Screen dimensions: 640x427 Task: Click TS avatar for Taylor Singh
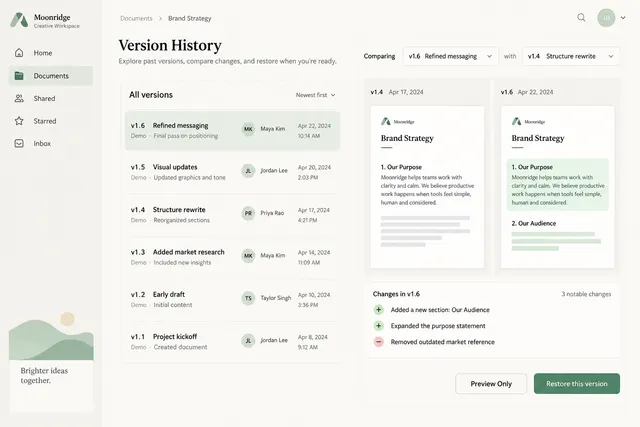click(x=248, y=298)
